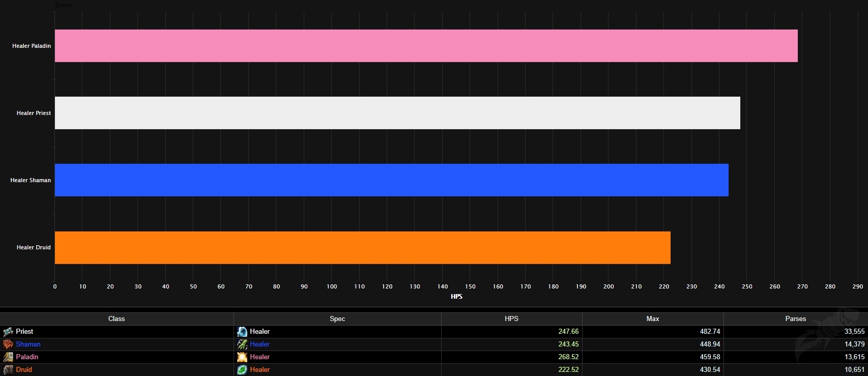Click the 222.52 HPS value
The width and height of the screenshot is (868, 376).
[568, 370]
